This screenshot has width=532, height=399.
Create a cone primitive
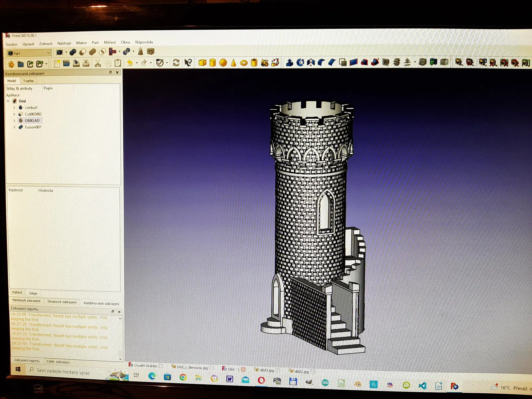233,63
